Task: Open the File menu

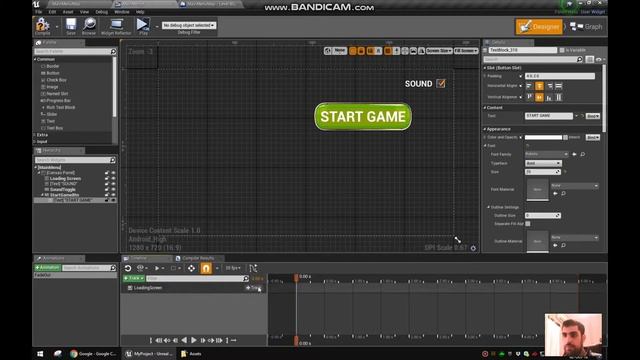Action: point(39,12)
